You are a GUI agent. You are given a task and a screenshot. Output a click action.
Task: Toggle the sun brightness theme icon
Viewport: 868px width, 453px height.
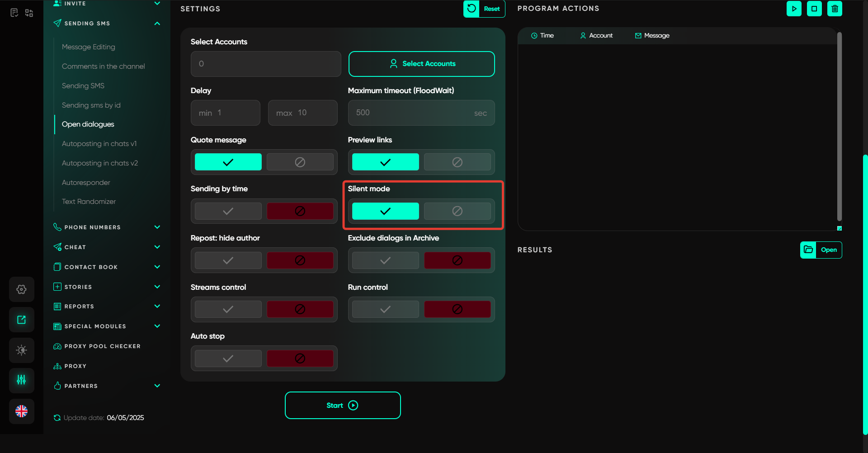pos(21,350)
